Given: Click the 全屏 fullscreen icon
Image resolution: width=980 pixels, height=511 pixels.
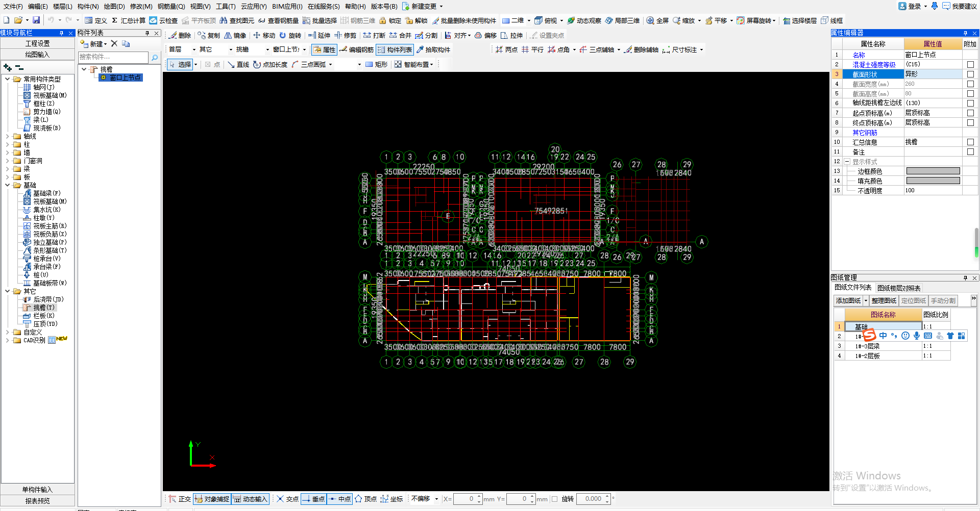Looking at the screenshot, I should 657,20.
